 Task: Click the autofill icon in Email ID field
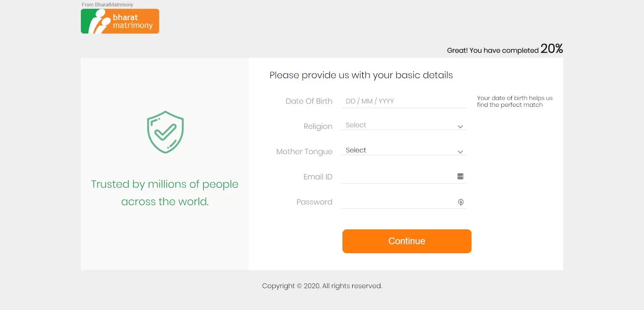point(460,176)
